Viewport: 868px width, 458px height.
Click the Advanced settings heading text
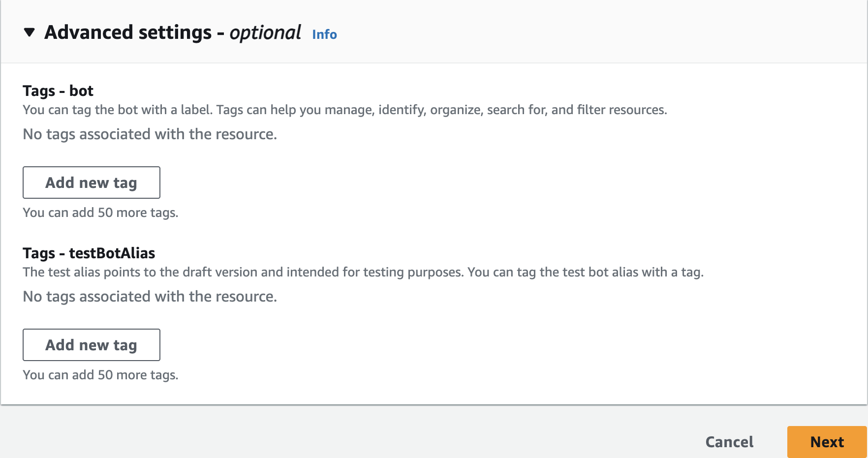click(x=128, y=32)
